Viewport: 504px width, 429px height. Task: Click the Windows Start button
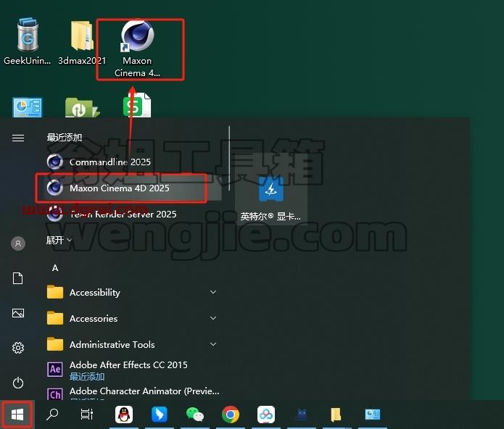(17, 415)
